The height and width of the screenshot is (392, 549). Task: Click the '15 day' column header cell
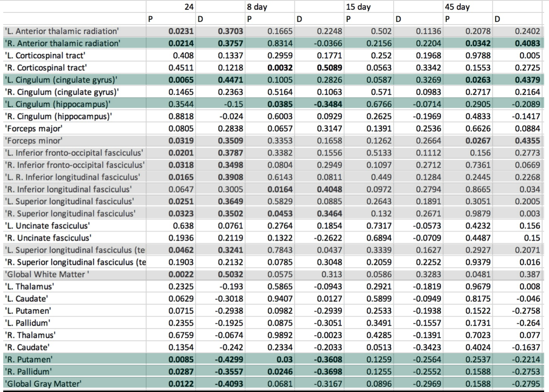(x=358, y=7)
